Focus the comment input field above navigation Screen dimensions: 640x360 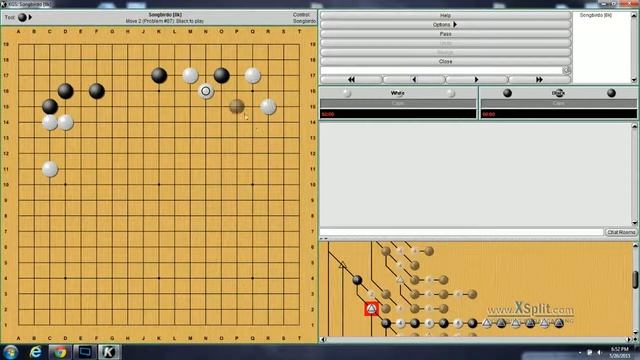pos(441,70)
